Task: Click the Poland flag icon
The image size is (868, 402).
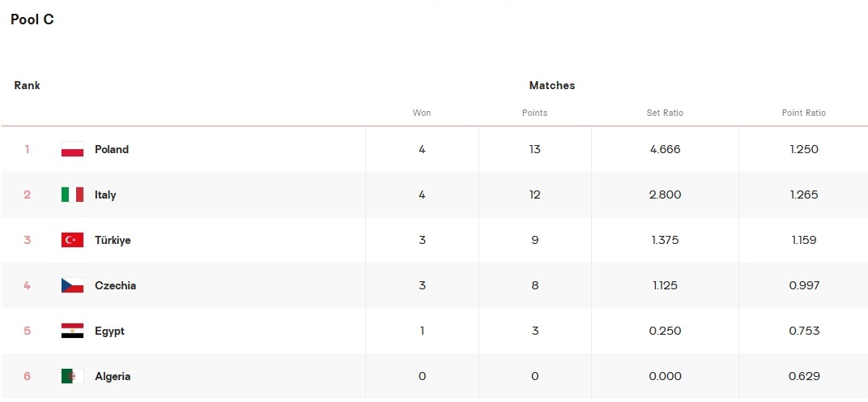Action: pyautogui.click(x=73, y=149)
